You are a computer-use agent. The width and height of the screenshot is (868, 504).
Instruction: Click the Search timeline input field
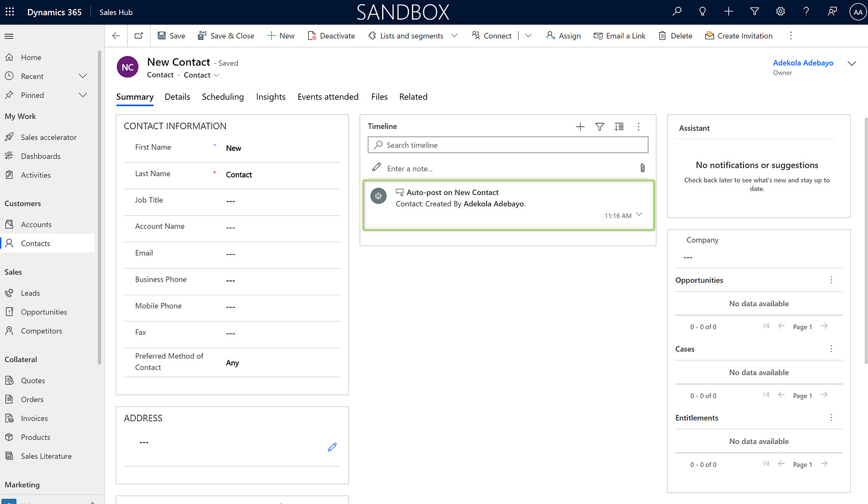pos(508,144)
